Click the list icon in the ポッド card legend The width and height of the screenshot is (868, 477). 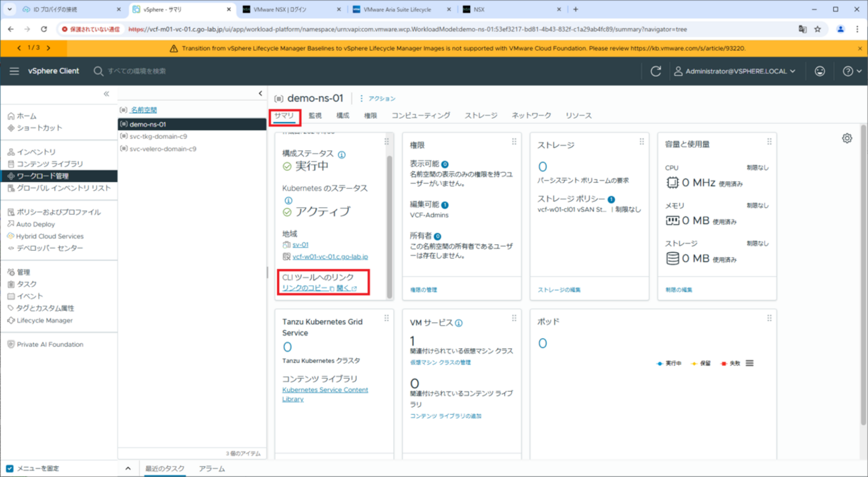coord(749,363)
